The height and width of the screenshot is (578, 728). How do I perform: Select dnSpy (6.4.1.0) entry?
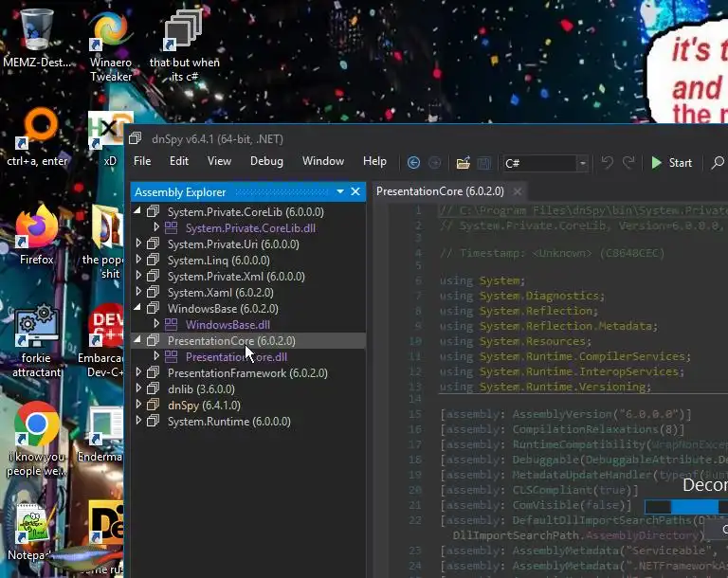(x=204, y=406)
